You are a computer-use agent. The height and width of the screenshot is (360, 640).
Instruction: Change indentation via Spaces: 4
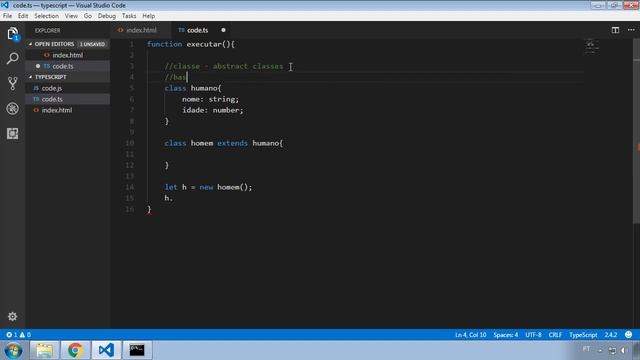[x=506, y=335]
